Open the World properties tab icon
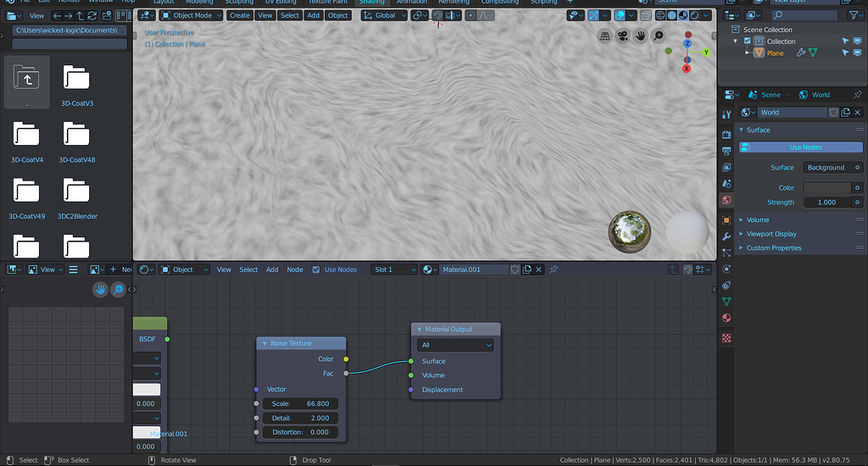This screenshot has width=868, height=466. (726, 200)
